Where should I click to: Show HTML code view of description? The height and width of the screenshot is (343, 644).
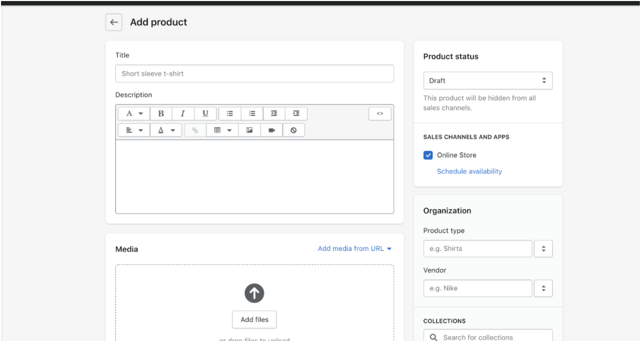click(x=380, y=114)
